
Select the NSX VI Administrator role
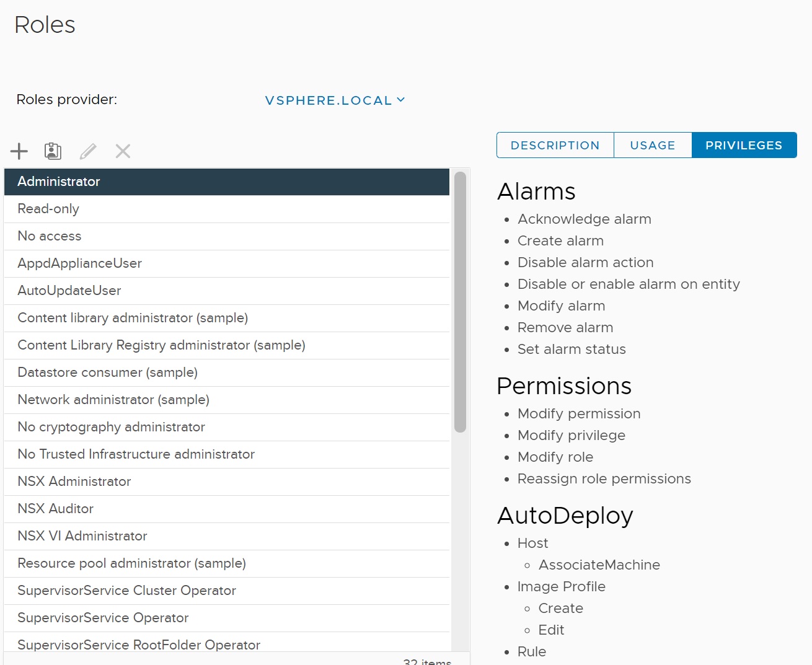(227, 536)
